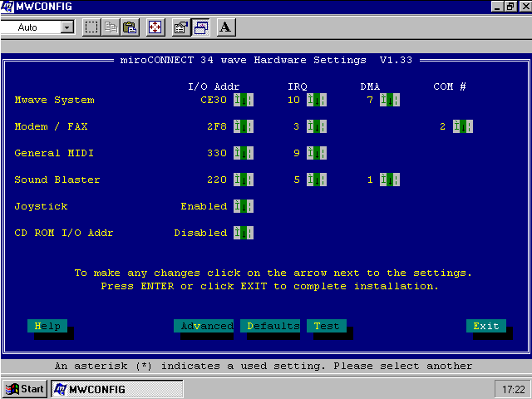Click the 'Modem / FAX' row label
This screenshot has width=532, height=399.
[51, 126]
